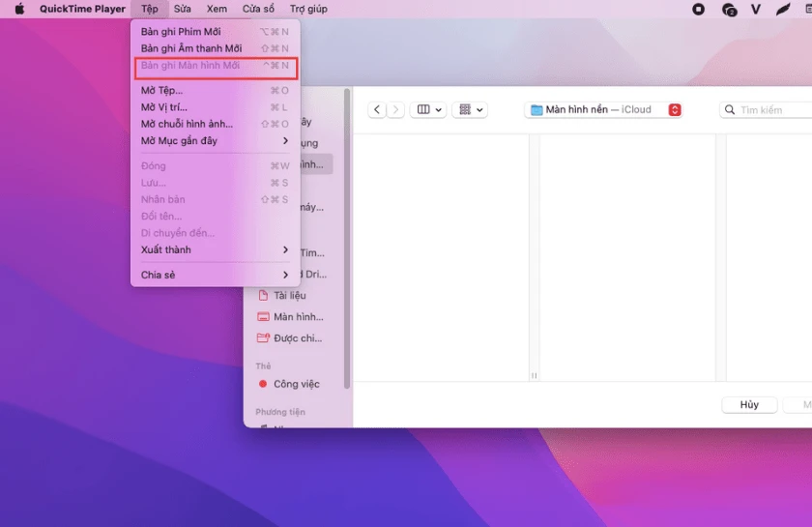This screenshot has width=812, height=527.
Task: Click the column resize handle
Action: point(534,375)
